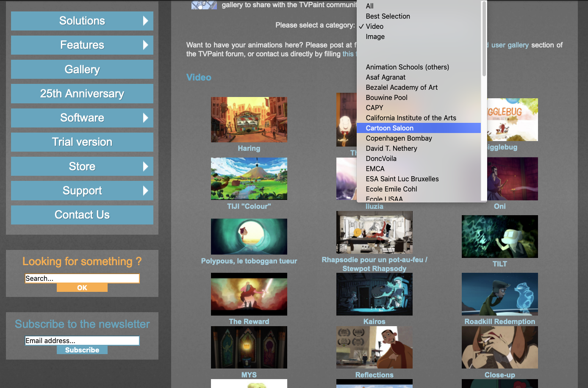The width and height of the screenshot is (588, 388).
Task: Expand the Software menu arrow
Action: point(145,118)
